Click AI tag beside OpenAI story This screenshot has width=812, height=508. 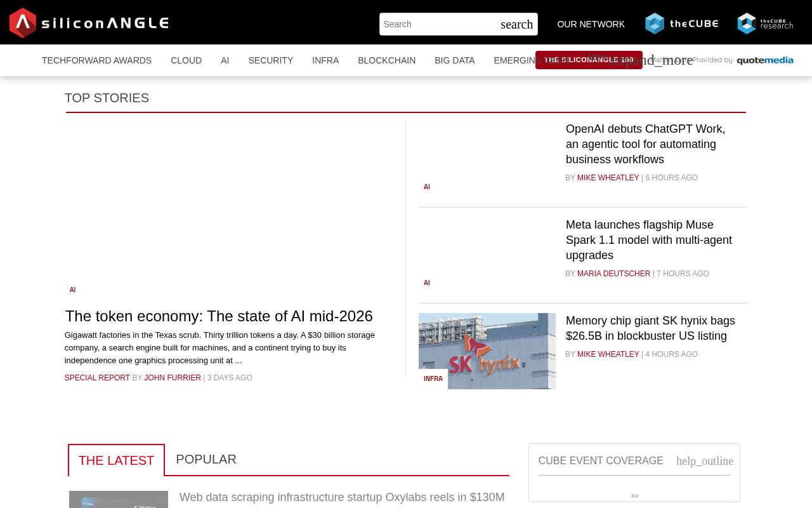[427, 187]
